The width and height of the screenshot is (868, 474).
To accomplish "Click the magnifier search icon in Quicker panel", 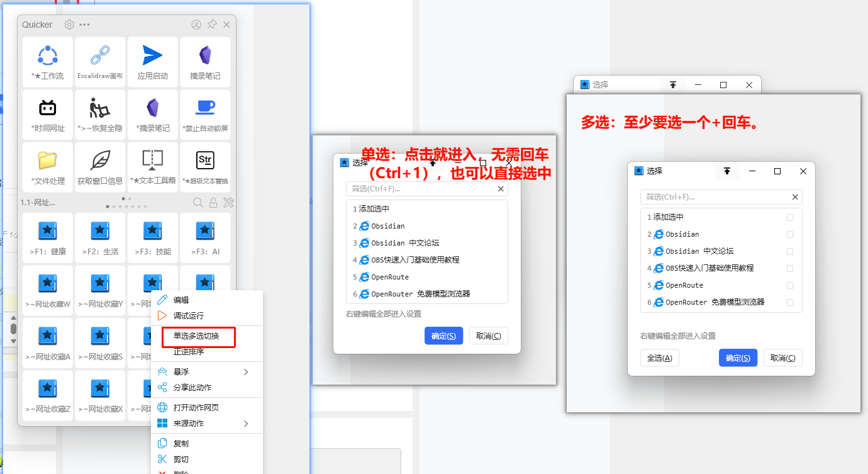I will coord(198,203).
